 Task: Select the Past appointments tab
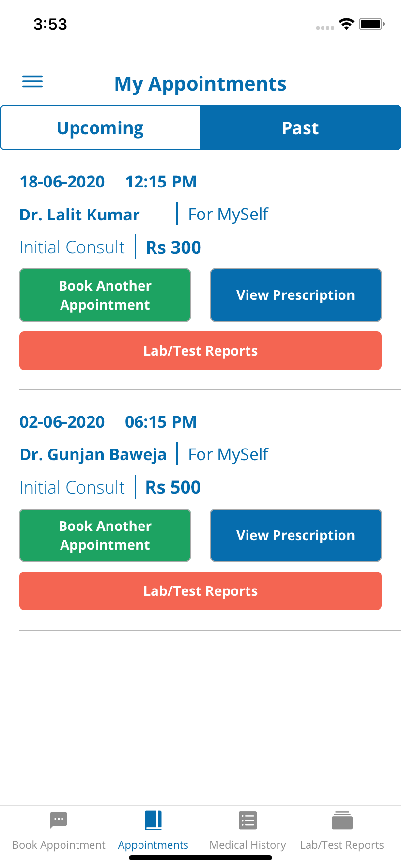(300, 128)
